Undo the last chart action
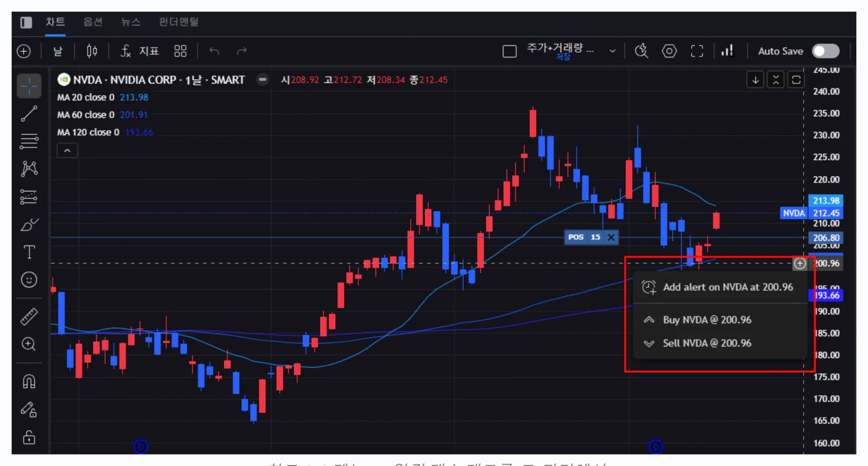The image size is (868, 466). tap(214, 51)
